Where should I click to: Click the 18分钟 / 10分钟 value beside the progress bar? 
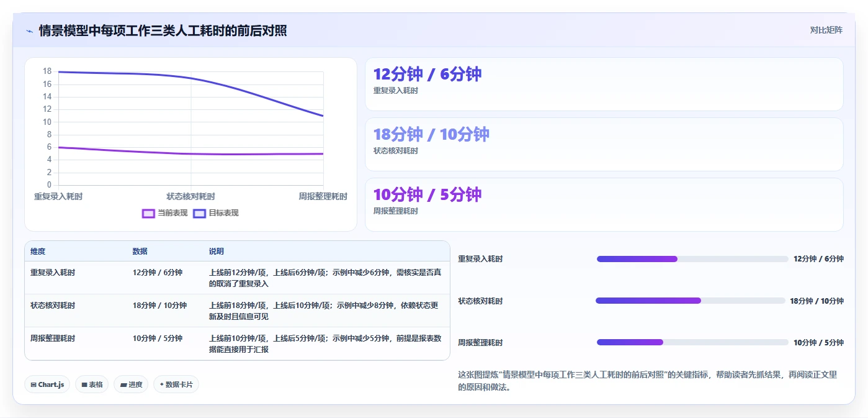pyautogui.click(x=817, y=301)
